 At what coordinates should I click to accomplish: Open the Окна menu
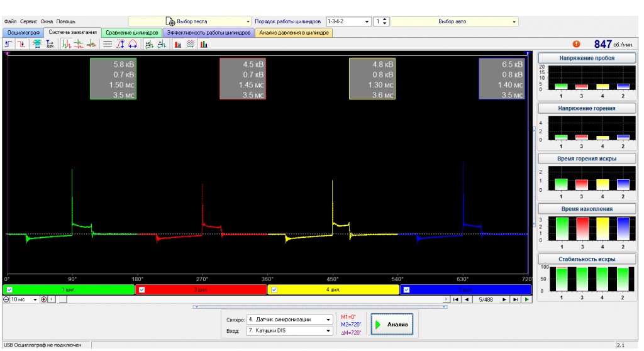[47, 21]
